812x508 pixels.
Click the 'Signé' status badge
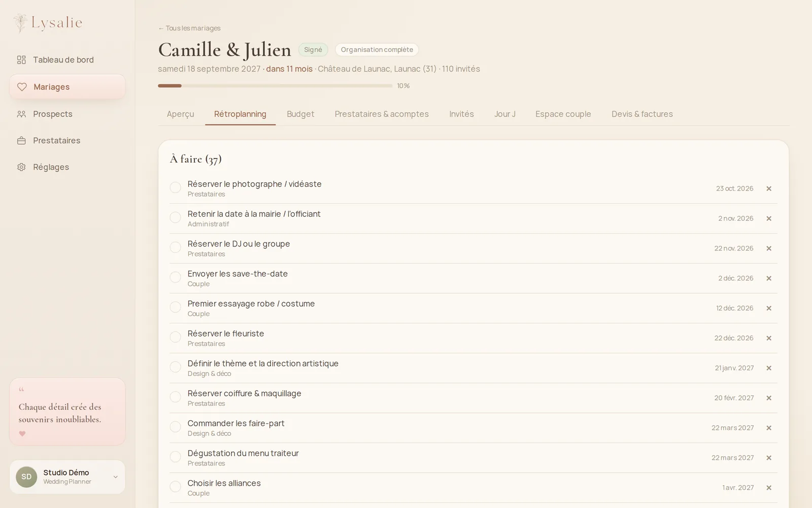click(x=313, y=50)
